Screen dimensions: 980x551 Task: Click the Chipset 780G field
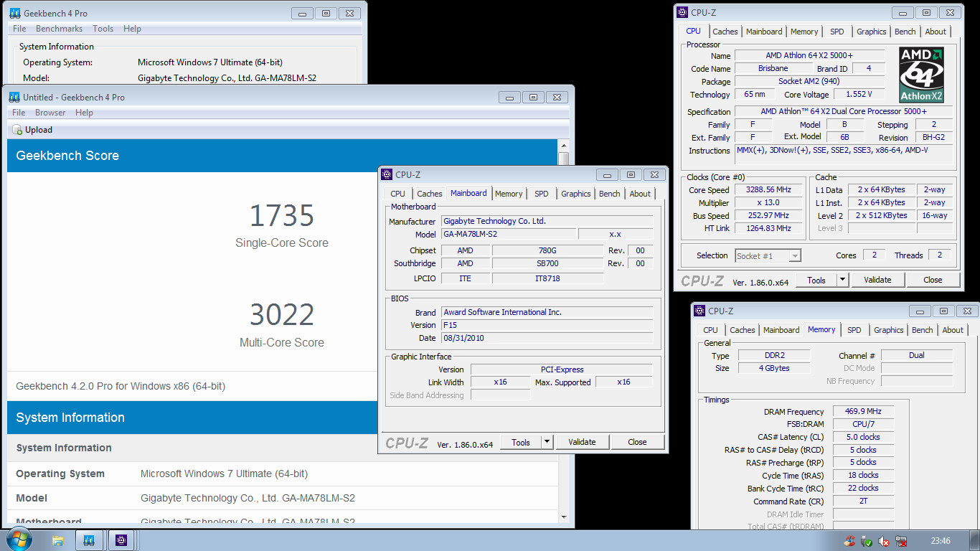[x=547, y=250]
